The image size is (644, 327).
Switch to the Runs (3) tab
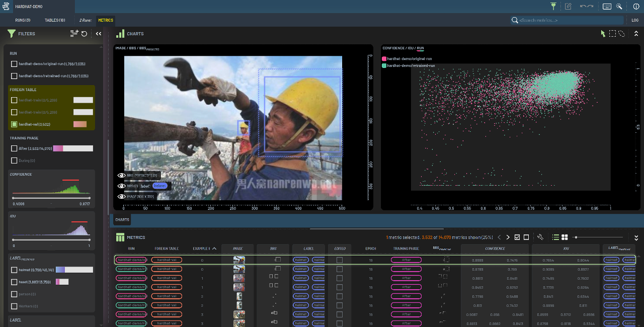click(23, 20)
